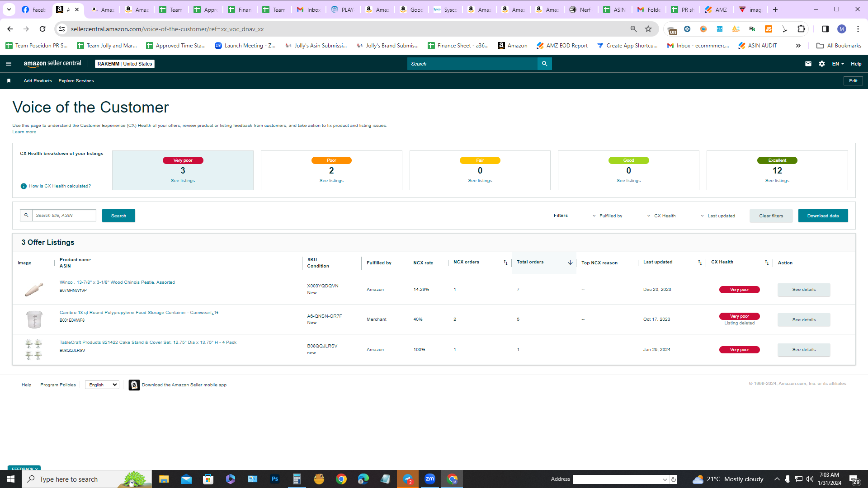Open the Amazon bookmark in bookmarks bar

513,46
